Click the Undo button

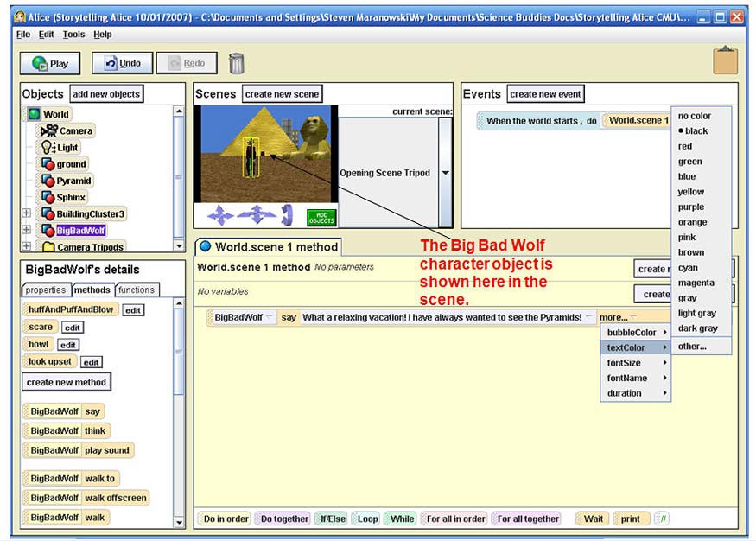coord(123,63)
